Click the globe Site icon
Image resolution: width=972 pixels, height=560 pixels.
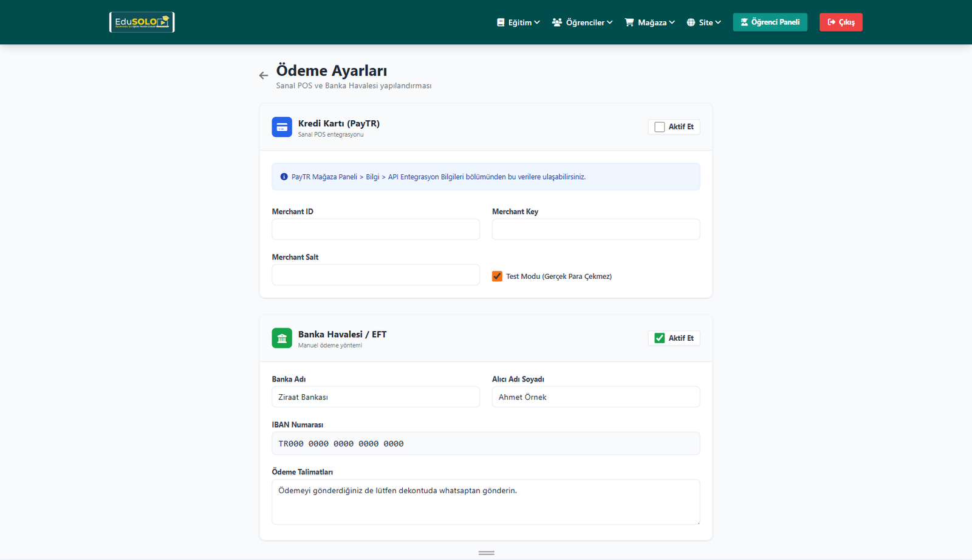tap(691, 22)
